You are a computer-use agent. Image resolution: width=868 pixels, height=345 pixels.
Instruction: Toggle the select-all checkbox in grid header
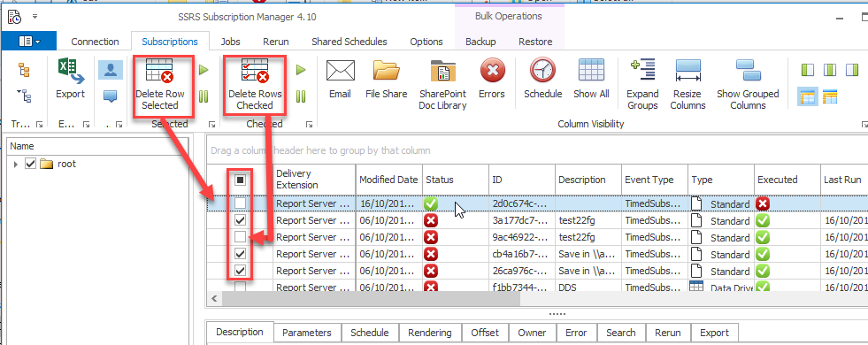pyautogui.click(x=241, y=180)
